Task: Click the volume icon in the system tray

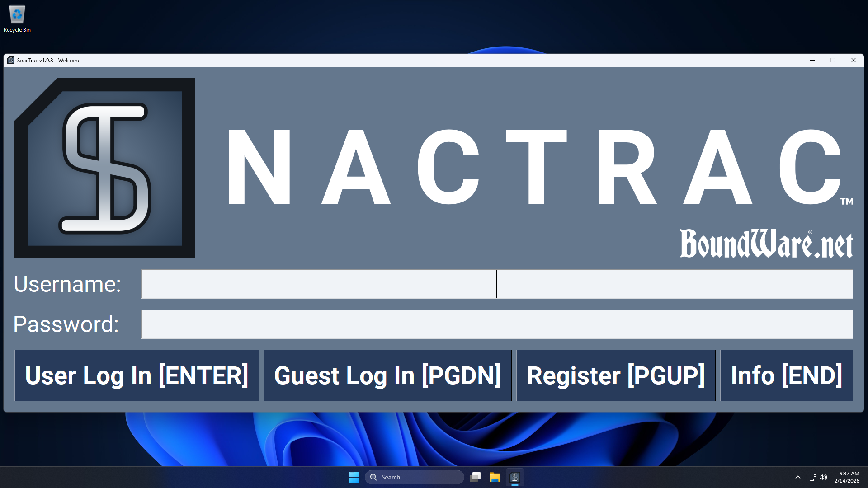Action: coord(823,477)
